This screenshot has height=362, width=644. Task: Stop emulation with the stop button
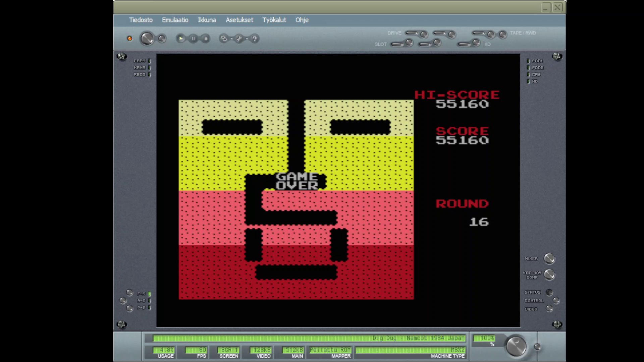click(x=206, y=39)
